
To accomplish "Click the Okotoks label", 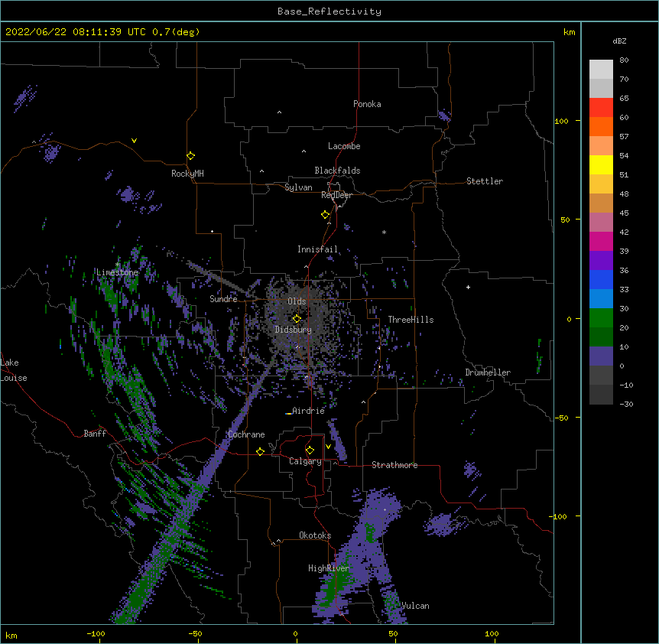I will pyautogui.click(x=315, y=535).
